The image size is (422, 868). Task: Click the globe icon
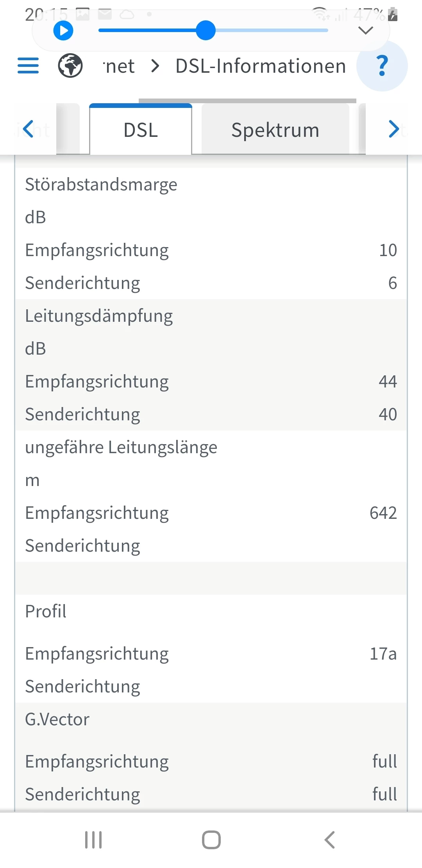[70, 66]
